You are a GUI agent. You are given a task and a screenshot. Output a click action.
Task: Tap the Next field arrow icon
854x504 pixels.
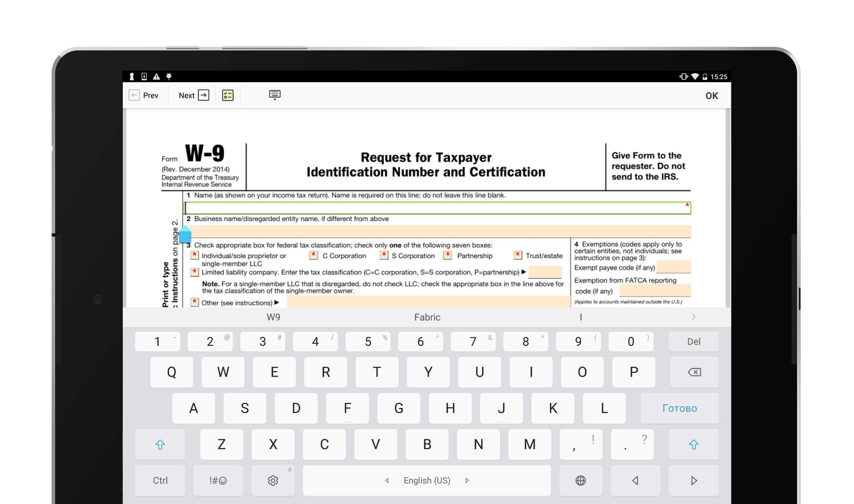(203, 95)
